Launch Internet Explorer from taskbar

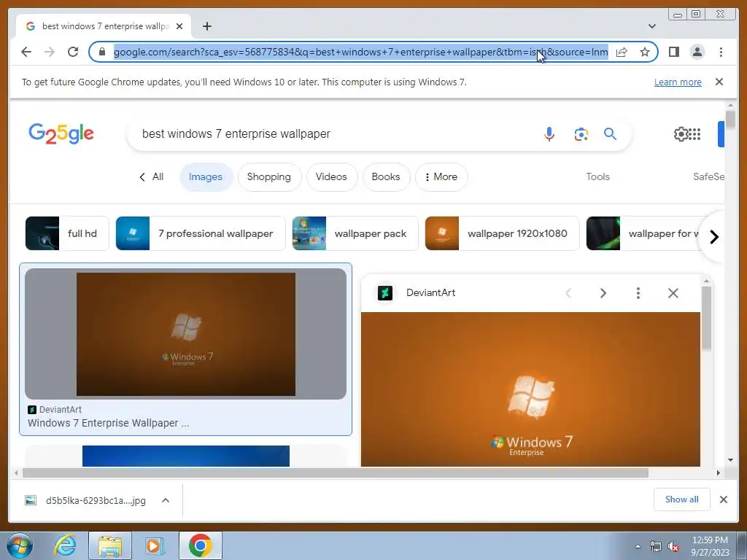click(65, 545)
